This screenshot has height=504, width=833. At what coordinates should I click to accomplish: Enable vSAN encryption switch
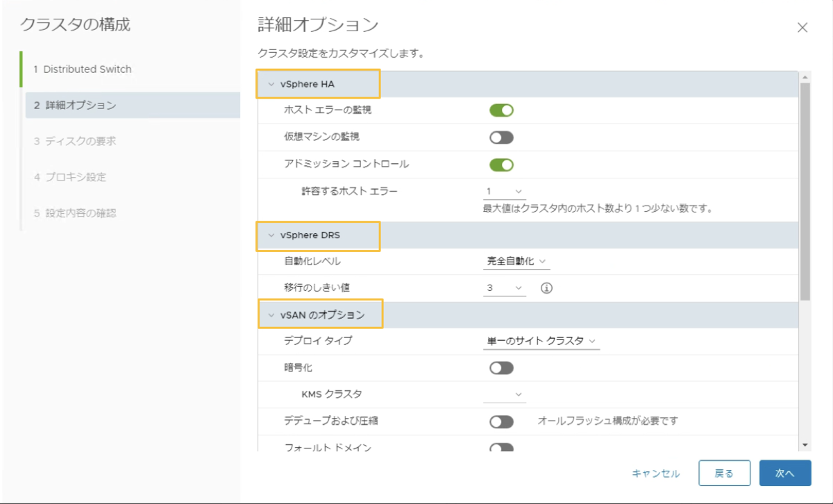click(501, 368)
